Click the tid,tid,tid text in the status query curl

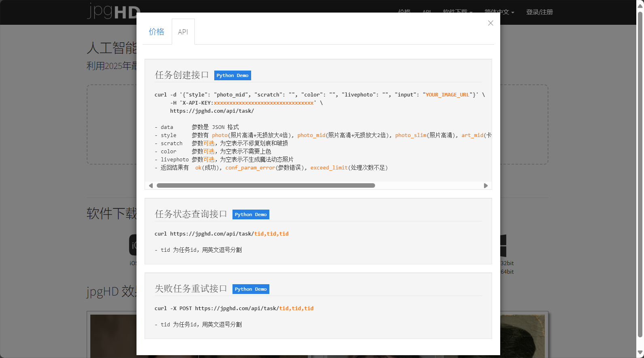[x=271, y=234]
